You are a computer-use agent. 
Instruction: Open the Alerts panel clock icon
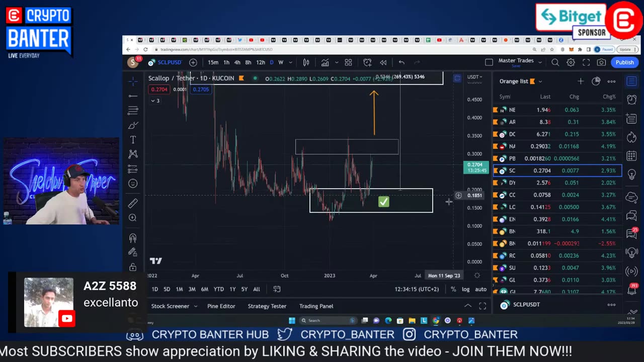coord(632,100)
